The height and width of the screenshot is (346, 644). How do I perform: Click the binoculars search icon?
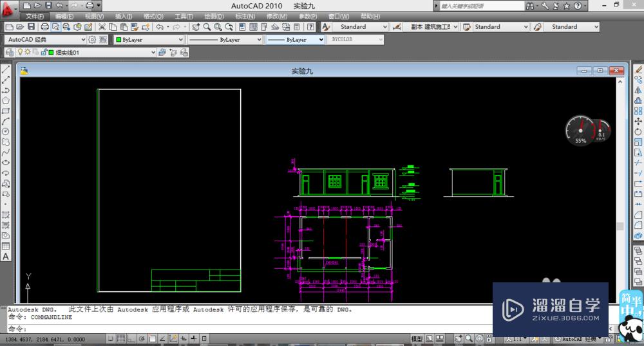tap(530, 6)
